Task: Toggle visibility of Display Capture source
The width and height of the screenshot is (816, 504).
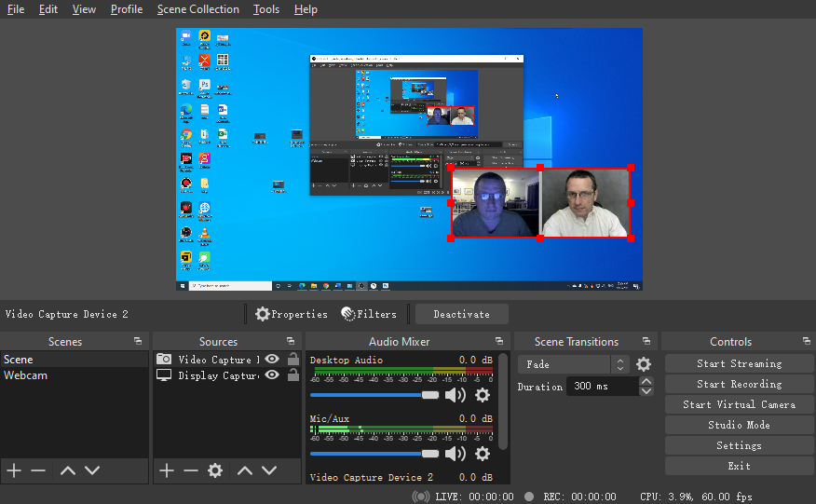Action: tap(272, 375)
